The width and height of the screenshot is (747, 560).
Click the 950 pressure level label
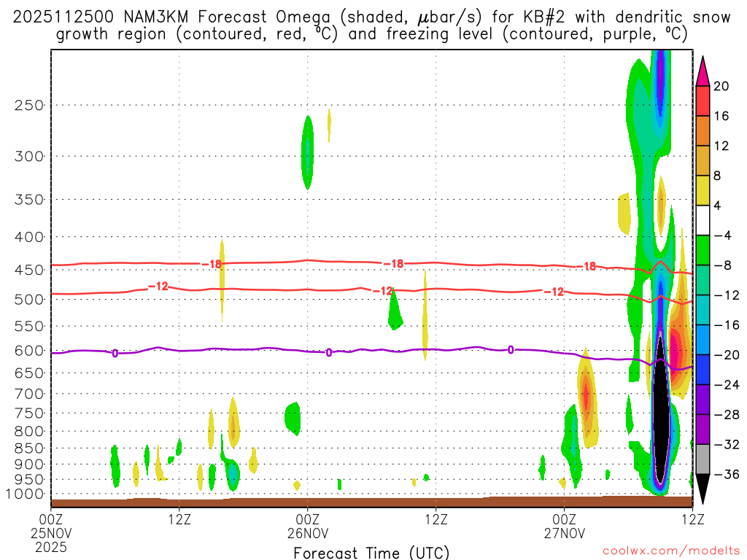coord(29,480)
